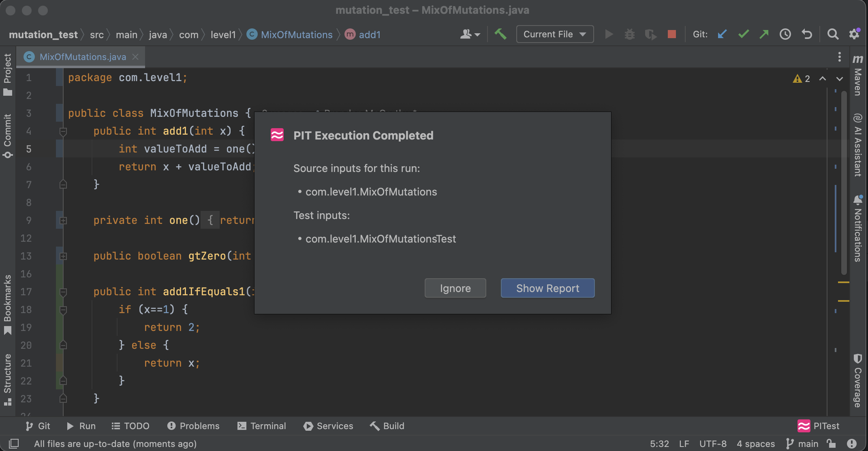Click the Debug bug icon
The width and height of the screenshot is (868, 451).
[629, 34]
